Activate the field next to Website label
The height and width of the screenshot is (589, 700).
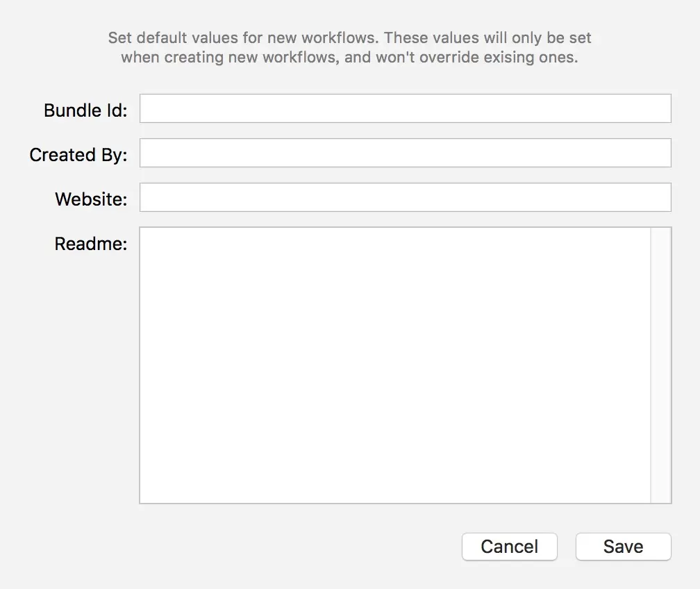coord(405,198)
